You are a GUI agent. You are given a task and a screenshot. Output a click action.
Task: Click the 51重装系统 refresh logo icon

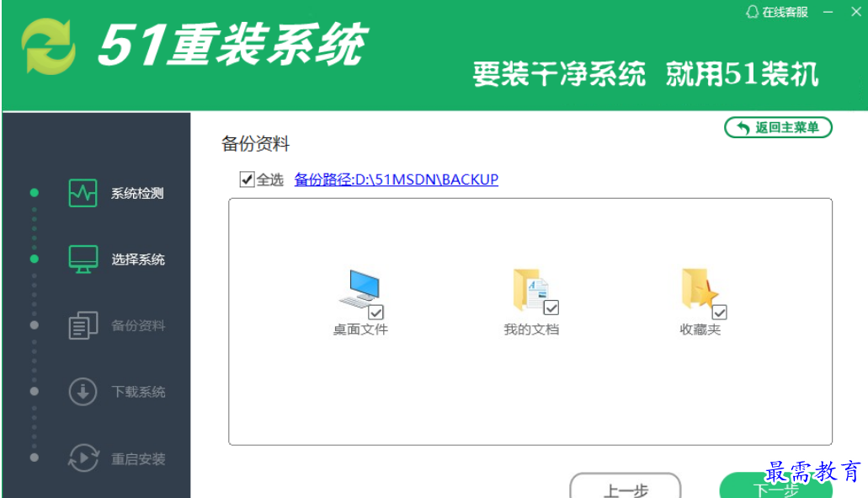(49, 46)
